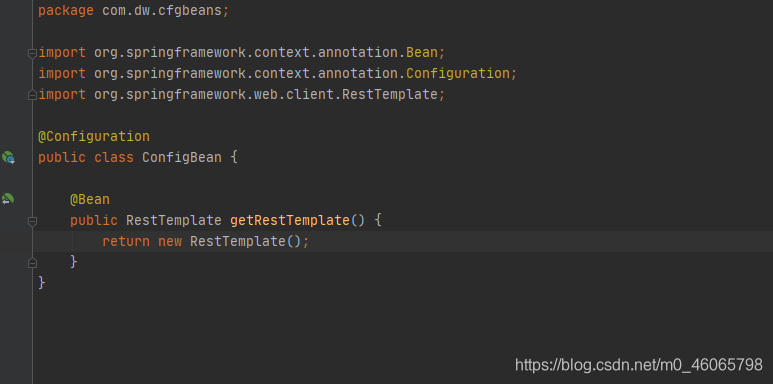Viewport: 773px width, 384px height.
Task: Click the return keyword in the method body
Action: 126,242
